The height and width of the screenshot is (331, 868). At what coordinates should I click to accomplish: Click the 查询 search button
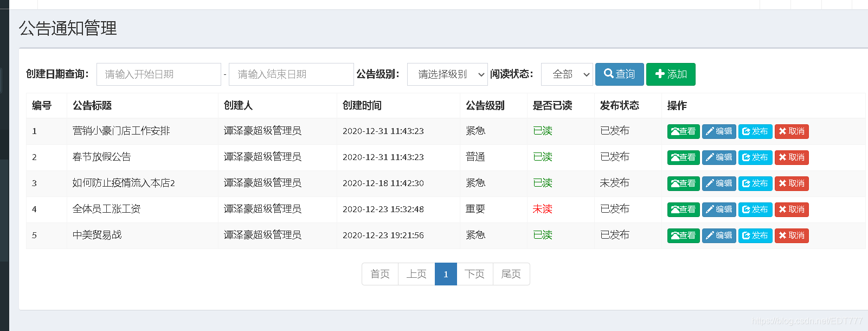pos(619,74)
